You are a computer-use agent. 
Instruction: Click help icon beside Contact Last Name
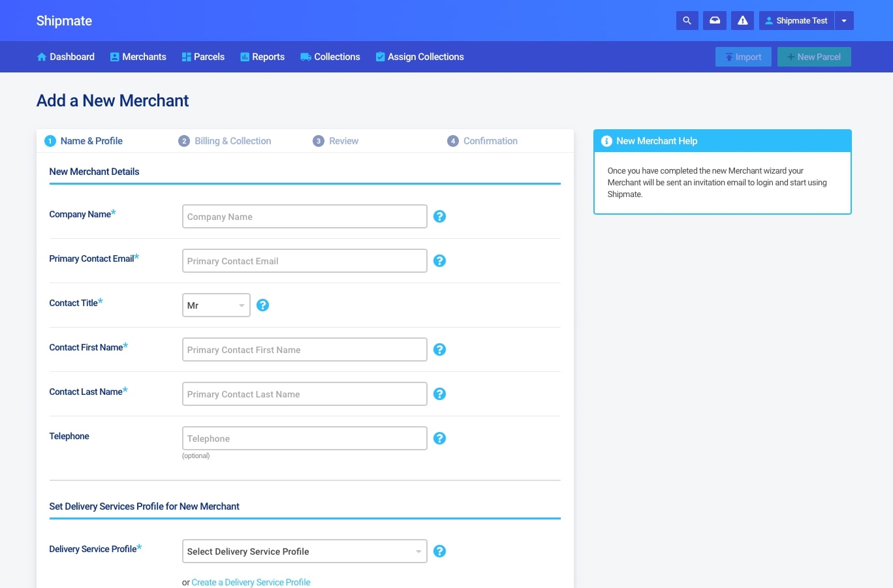[440, 394]
